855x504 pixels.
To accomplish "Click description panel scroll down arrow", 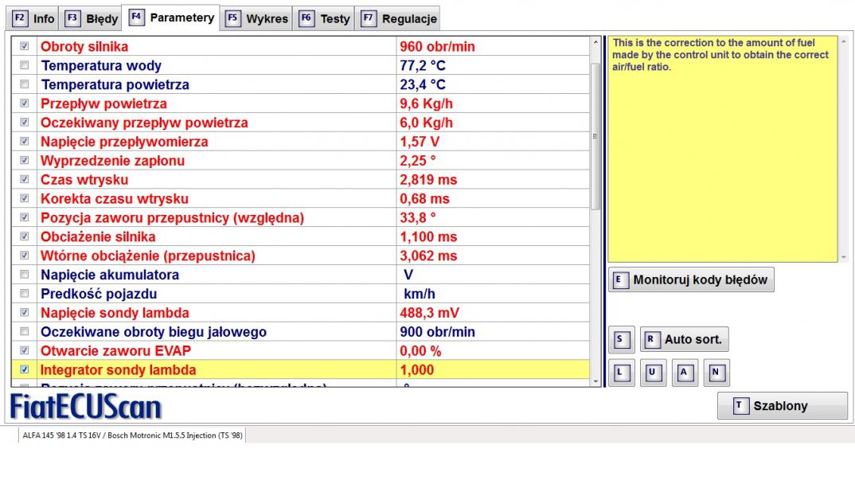I will click(844, 257).
